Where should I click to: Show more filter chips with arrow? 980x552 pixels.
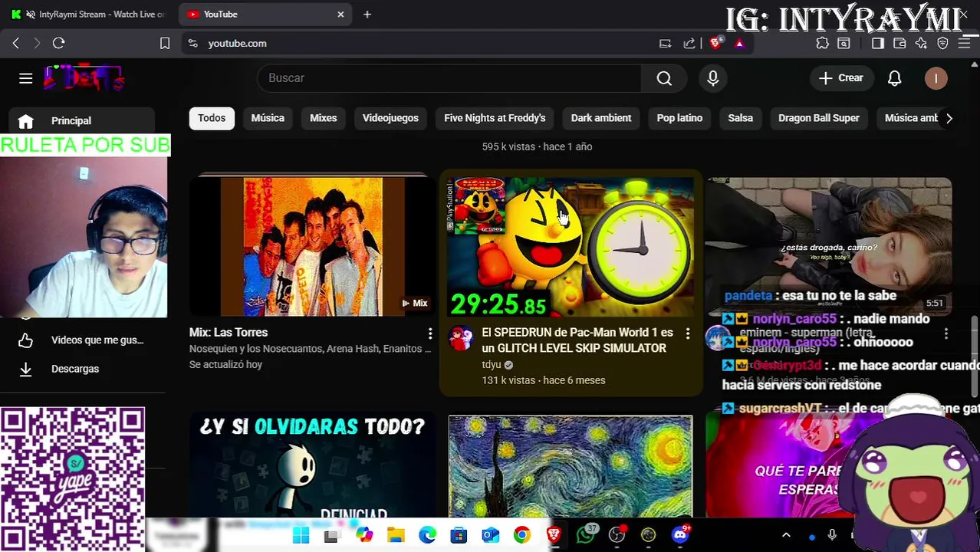(949, 118)
